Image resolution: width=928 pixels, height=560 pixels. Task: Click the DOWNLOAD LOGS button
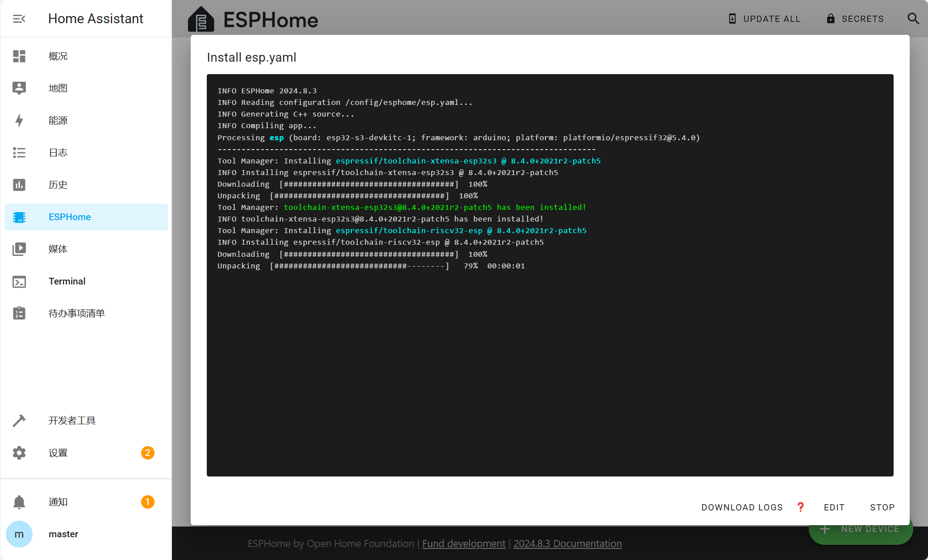point(742,507)
